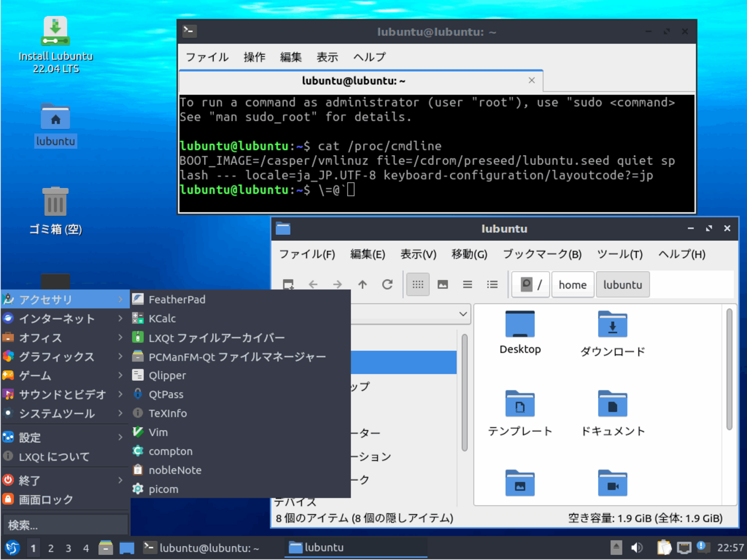Click the root slash path button
The image size is (747, 560).
[531, 285]
